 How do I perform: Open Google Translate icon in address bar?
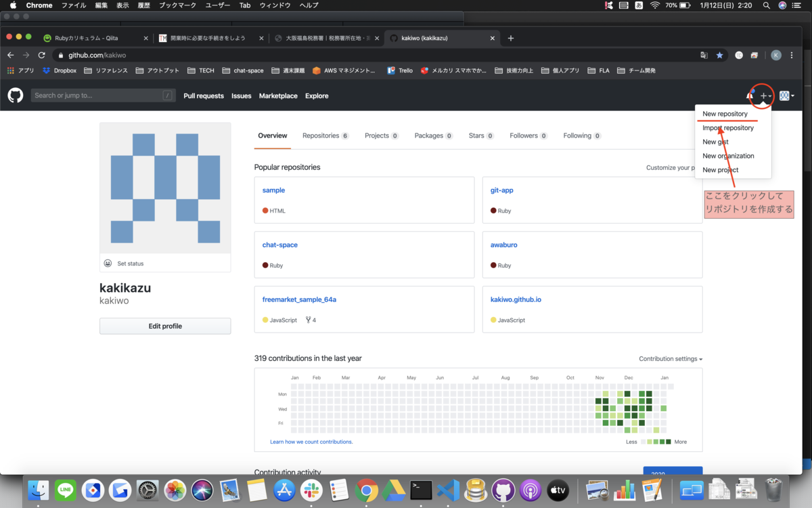(704, 55)
